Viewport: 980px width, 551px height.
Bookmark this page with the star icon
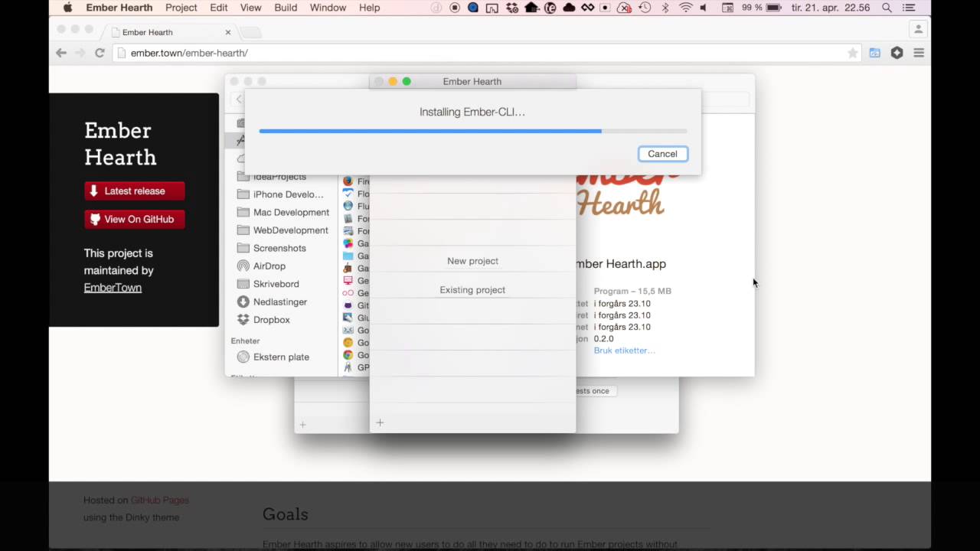click(x=853, y=53)
